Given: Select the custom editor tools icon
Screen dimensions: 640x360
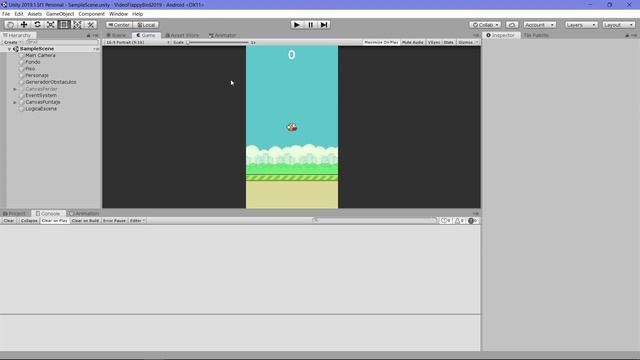Looking at the screenshot, I should tap(91, 25).
